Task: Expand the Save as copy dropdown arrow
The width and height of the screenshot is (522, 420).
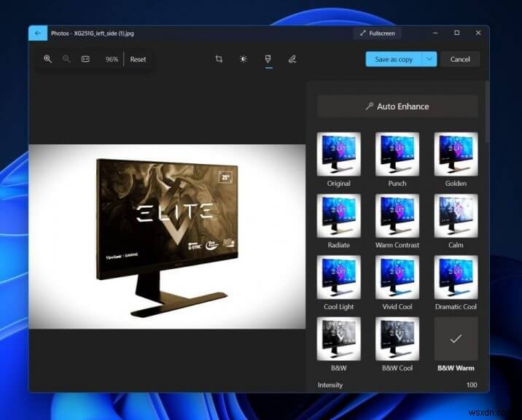Action: pos(429,59)
